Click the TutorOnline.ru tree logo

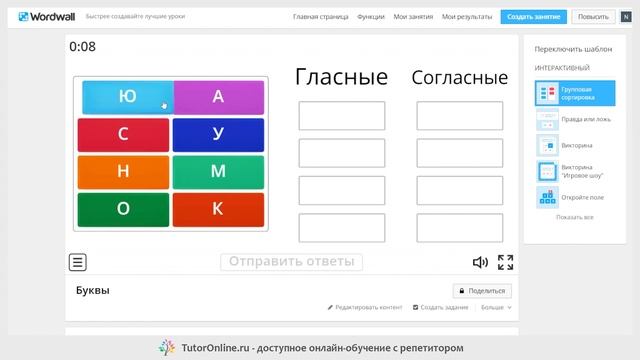(167, 347)
